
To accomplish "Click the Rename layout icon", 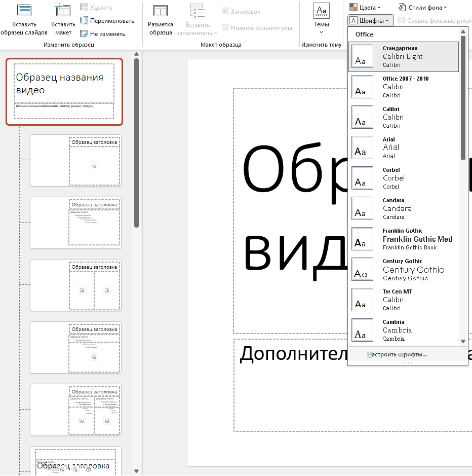I will pyautogui.click(x=85, y=21).
